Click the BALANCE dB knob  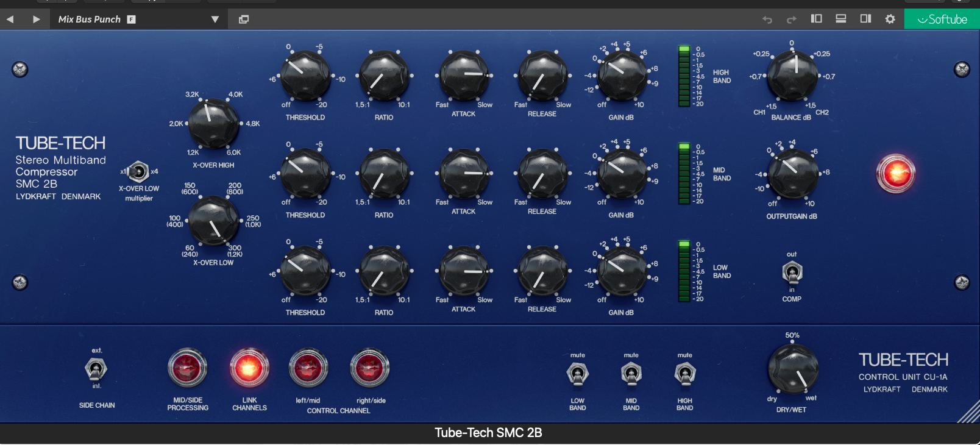792,76
